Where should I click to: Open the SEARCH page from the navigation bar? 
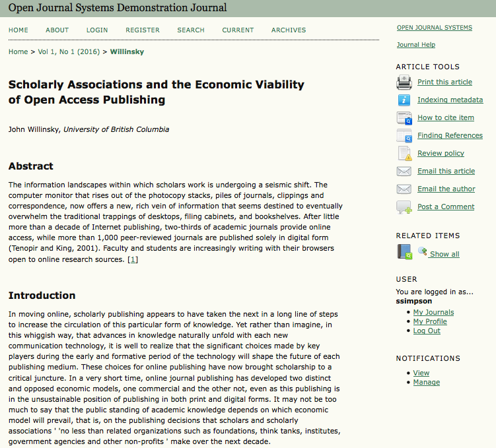[191, 30]
